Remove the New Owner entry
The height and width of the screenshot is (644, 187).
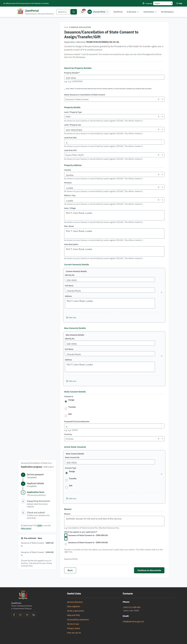point(162,356)
